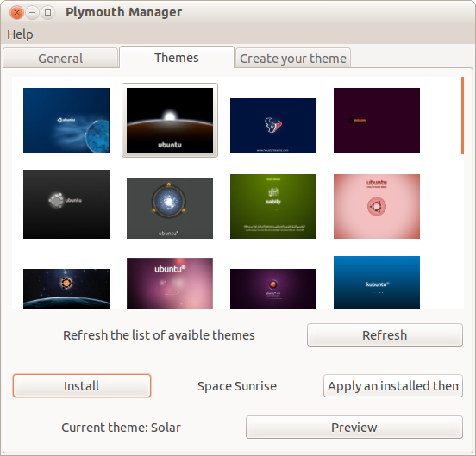The width and height of the screenshot is (476, 456).
Task: Select the dark purple orange-orb theme
Action: (273, 289)
